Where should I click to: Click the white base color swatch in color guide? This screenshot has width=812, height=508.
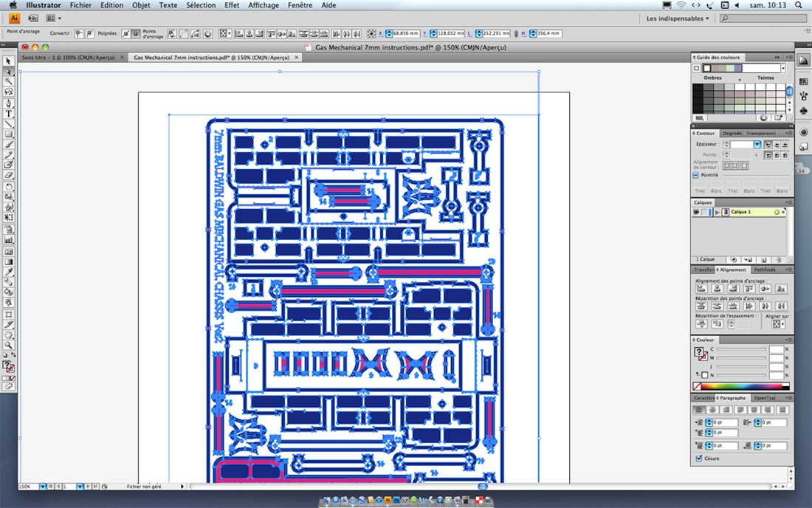[707, 69]
